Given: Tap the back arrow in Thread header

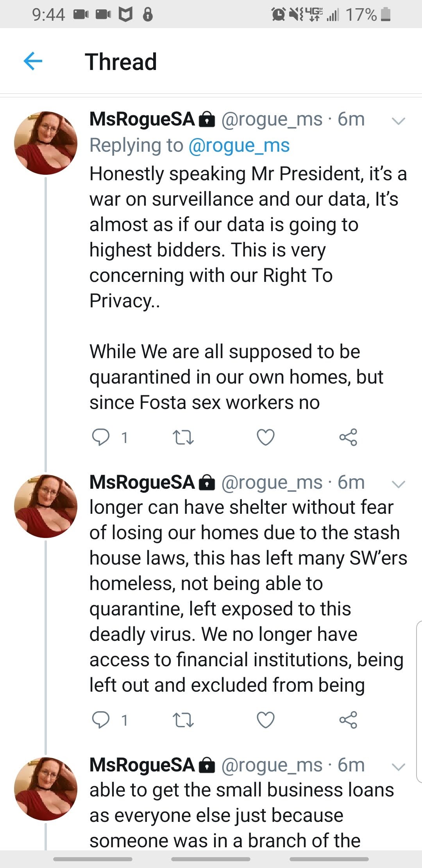Looking at the screenshot, I should click(x=33, y=62).
